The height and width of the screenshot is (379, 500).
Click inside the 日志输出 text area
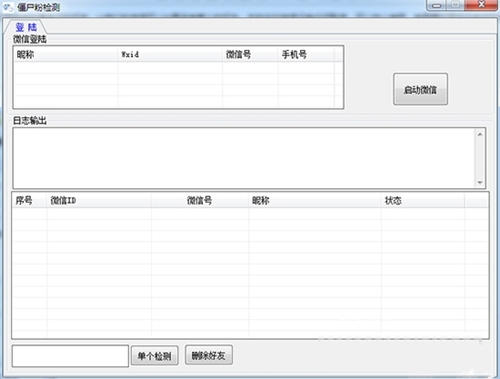244,158
